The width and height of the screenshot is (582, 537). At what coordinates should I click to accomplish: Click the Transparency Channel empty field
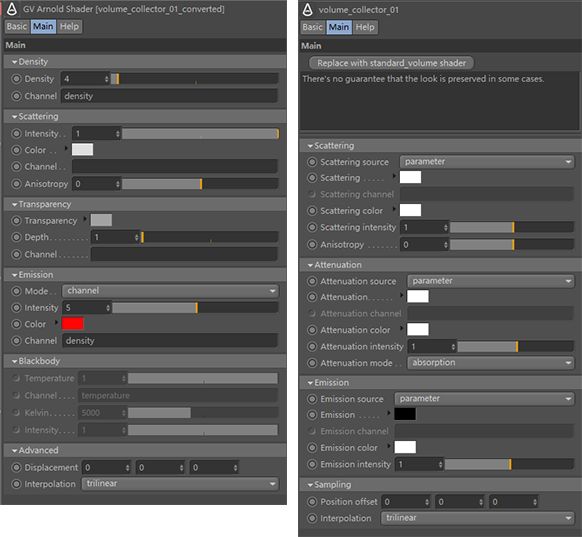click(184, 254)
